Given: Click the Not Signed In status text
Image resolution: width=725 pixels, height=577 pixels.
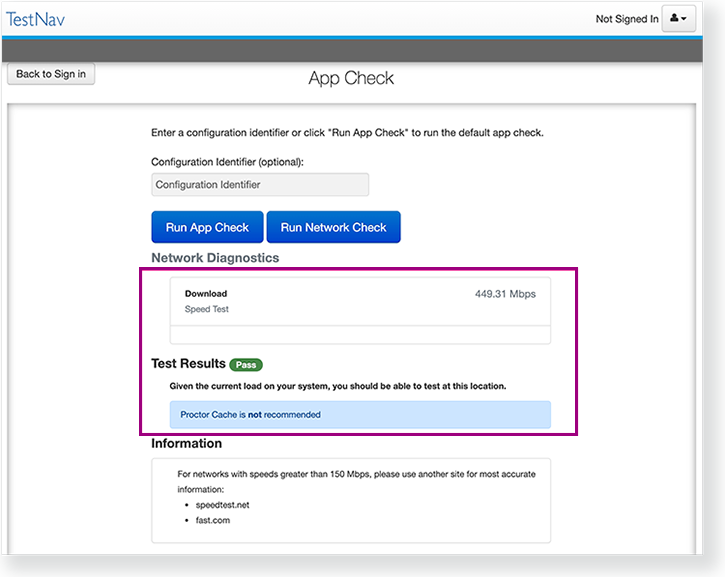Looking at the screenshot, I should [x=626, y=19].
